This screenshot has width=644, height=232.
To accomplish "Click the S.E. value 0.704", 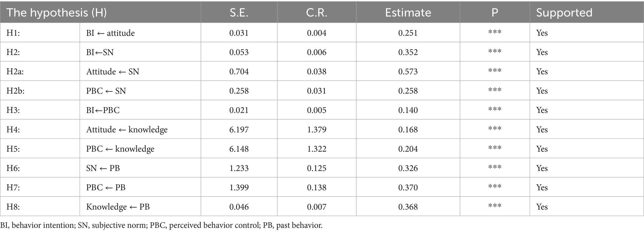I will tap(239, 72).
